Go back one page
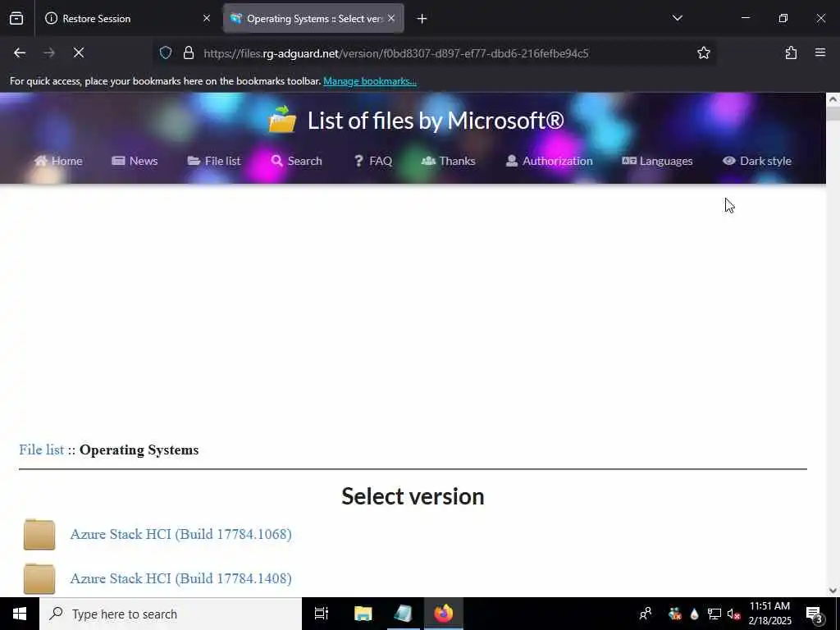The height and width of the screenshot is (630, 840). tap(20, 52)
